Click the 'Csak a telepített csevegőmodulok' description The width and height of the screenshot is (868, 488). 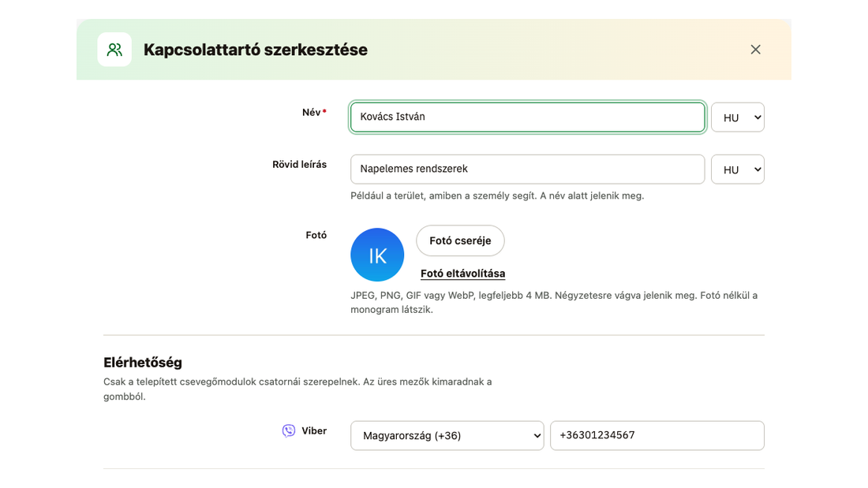coord(297,389)
